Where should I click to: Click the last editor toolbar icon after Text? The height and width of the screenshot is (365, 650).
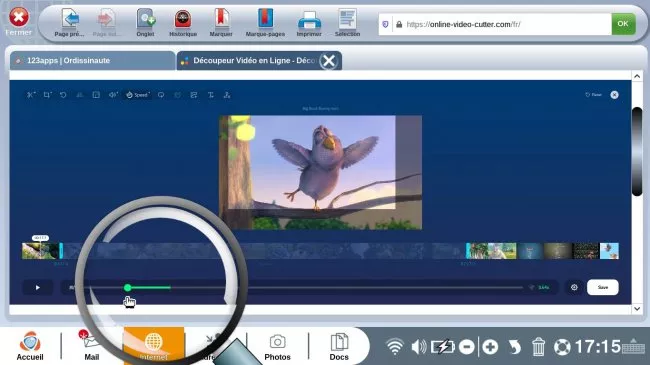coord(227,95)
